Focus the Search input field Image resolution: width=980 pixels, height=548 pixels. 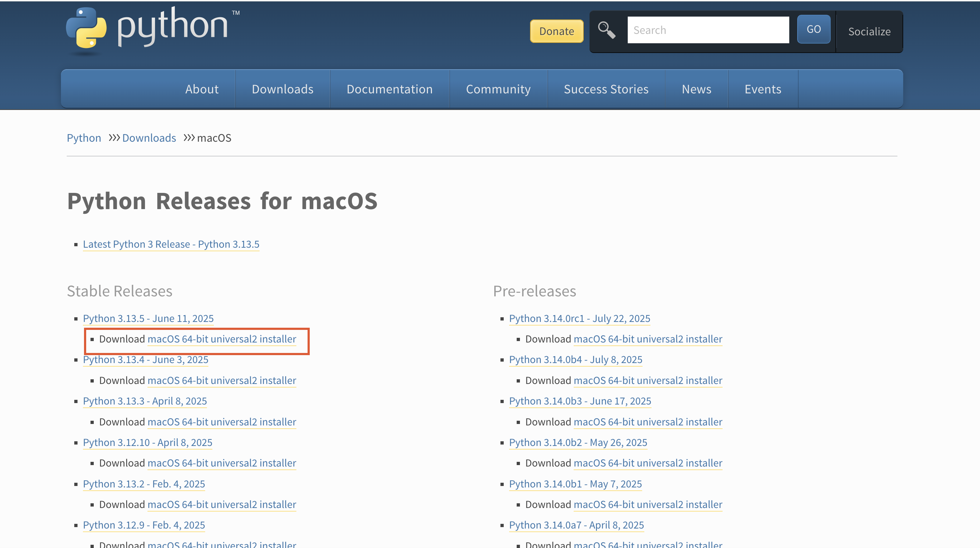[708, 30]
